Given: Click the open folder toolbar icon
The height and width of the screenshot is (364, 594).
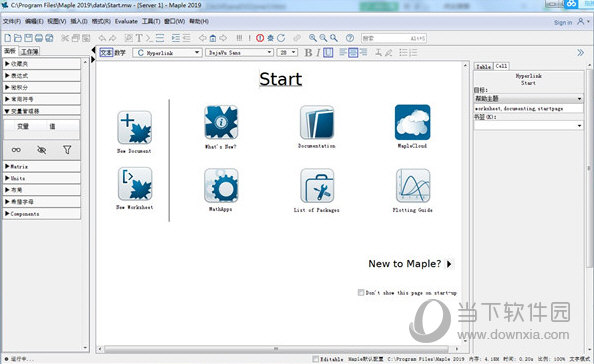Looking at the screenshot, I should pyautogui.click(x=18, y=38).
